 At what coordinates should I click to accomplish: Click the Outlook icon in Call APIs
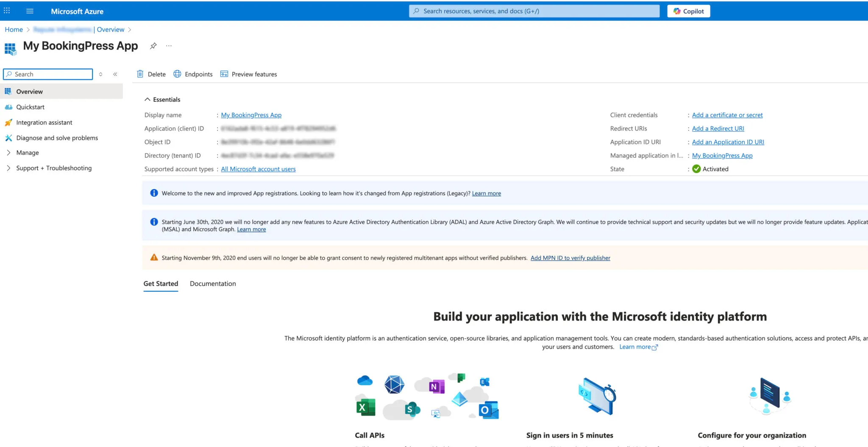click(x=488, y=410)
